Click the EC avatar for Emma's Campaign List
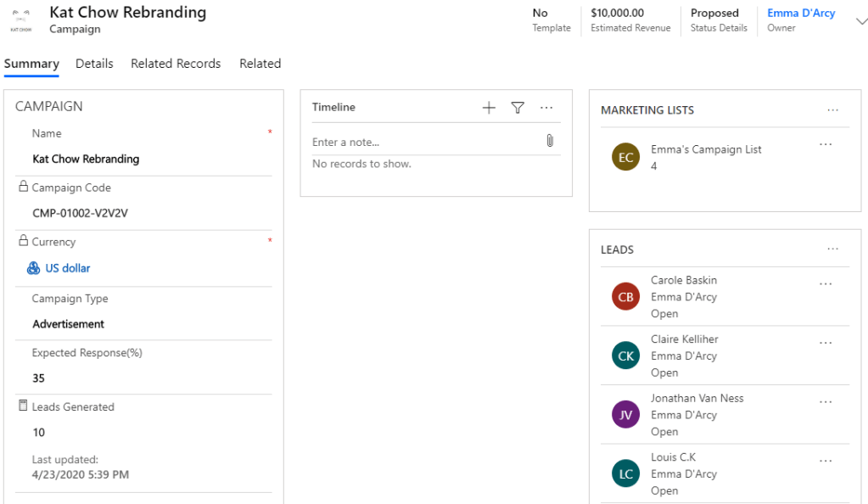Screen dimensions: 868x504 tap(625, 157)
